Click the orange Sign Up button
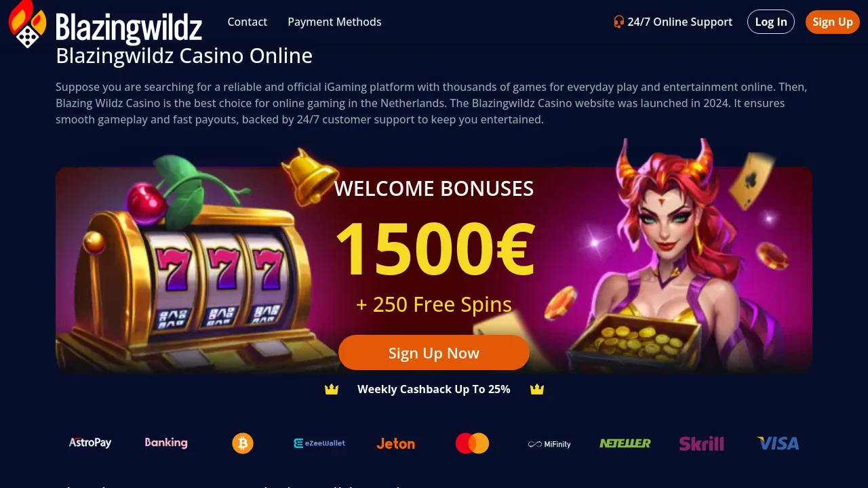This screenshot has height=488, width=868. [x=833, y=22]
